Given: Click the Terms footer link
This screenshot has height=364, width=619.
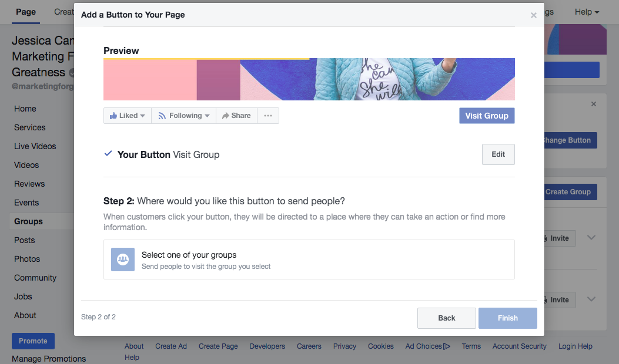Looking at the screenshot, I should click(x=471, y=346).
